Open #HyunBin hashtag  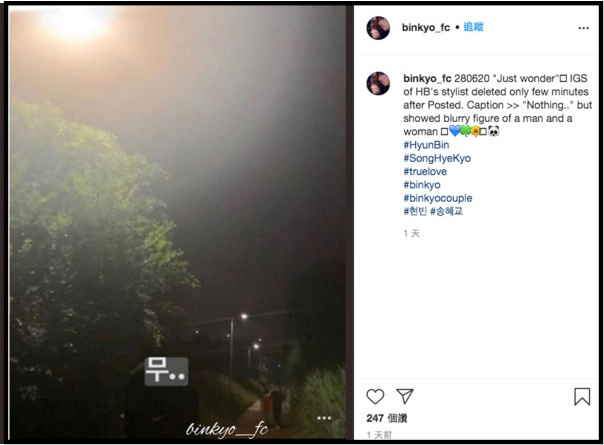click(x=426, y=145)
